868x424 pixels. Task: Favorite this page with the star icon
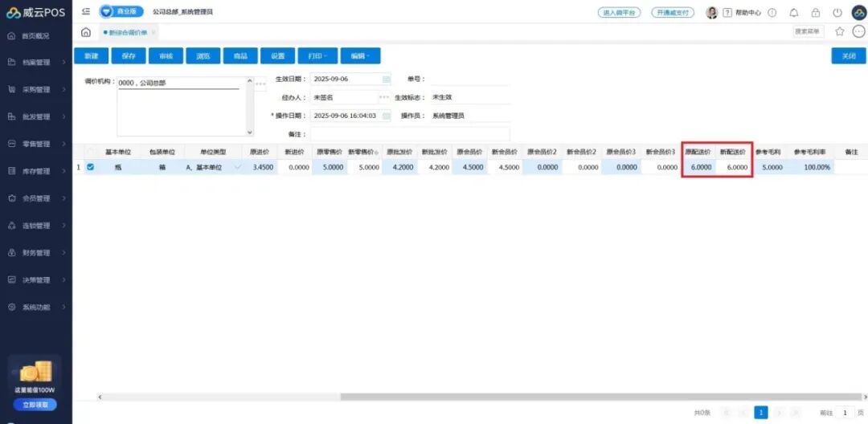(840, 31)
